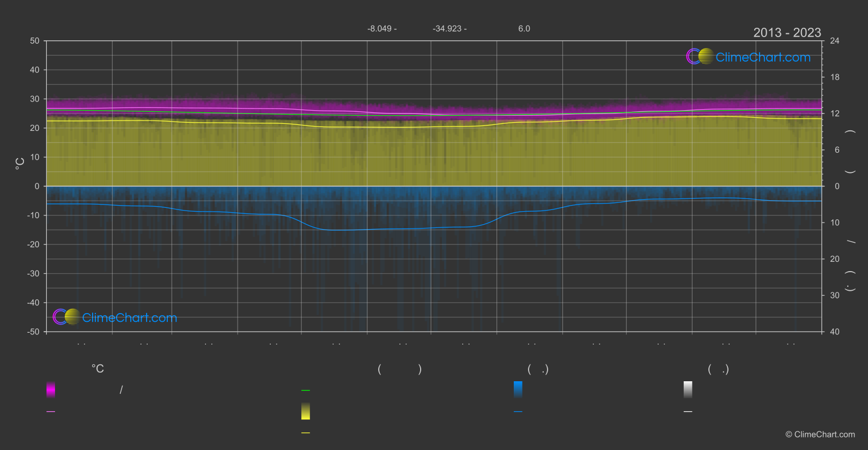
Task: Select the green line legend marker
Action: pyautogui.click(x=306, y=391)
